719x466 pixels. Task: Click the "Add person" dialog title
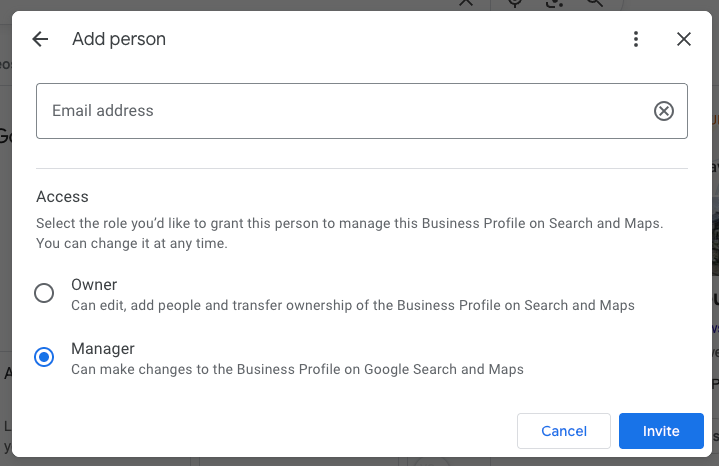click(119, 39)
